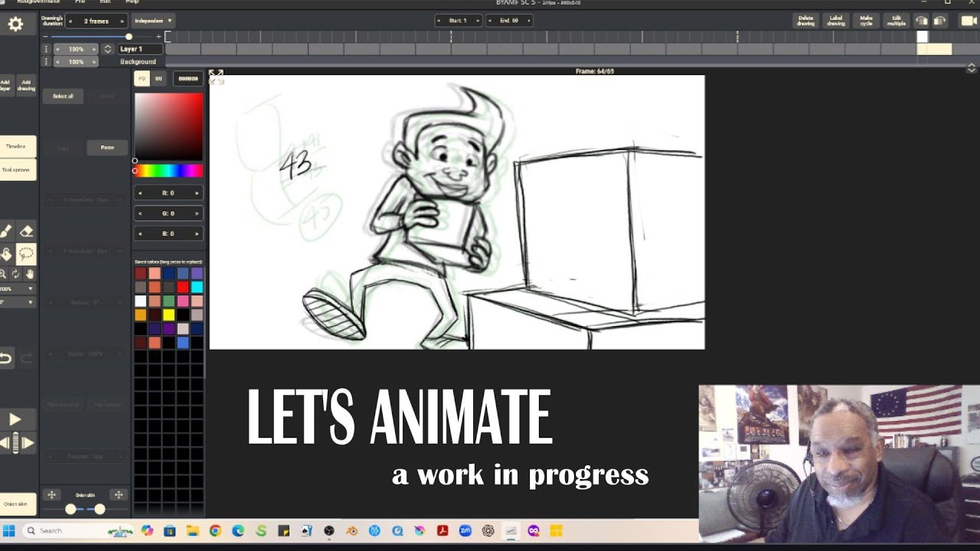Play the animation
Screen dimensions: 980x551
point(15,419)
